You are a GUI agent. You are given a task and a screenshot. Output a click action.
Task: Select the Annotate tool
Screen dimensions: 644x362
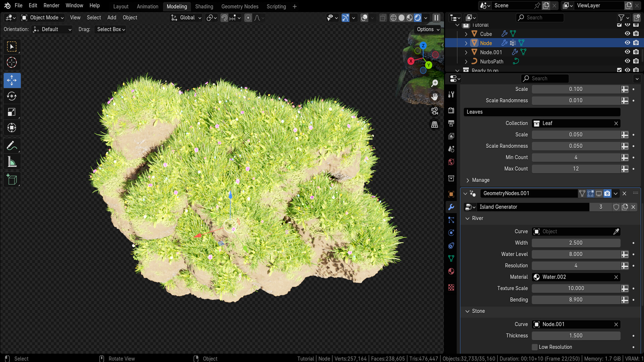(x=12, y=145)
